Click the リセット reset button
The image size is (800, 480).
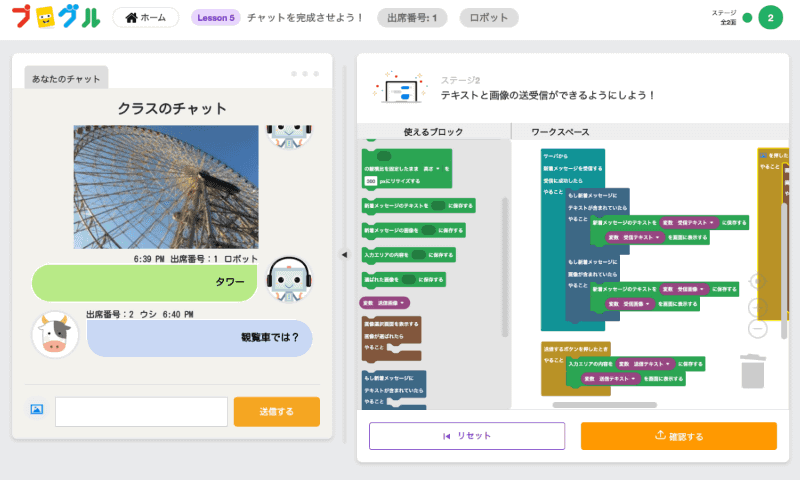[467, 436]
